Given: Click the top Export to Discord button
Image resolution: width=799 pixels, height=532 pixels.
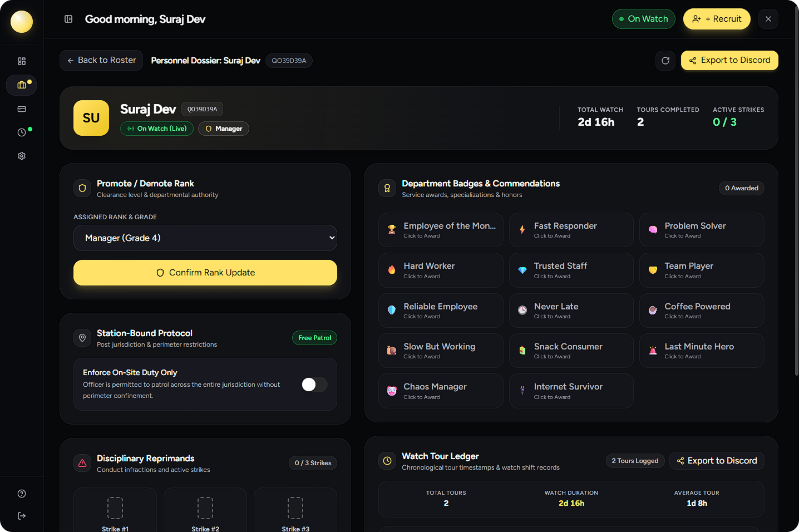Looking at the screenshot, I should (x=729, y=60).
